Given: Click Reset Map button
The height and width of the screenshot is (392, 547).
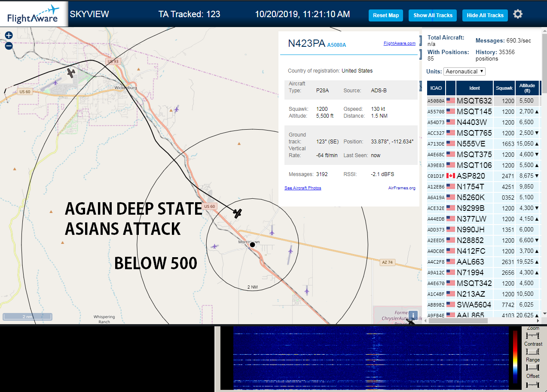Looking at the screenshot, I should [x=386, y=15].
